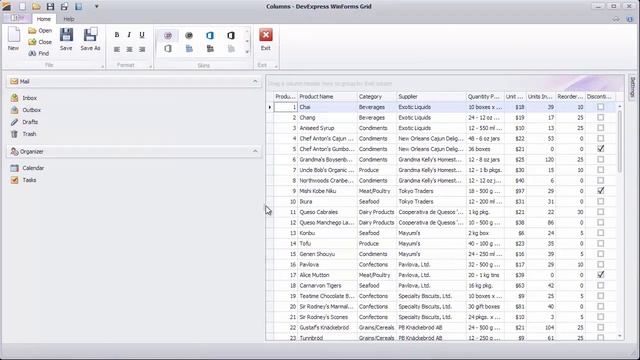Screen dimensions: 640x360
Task: Select the first skin in the gallery
Action: coord(168,36)
